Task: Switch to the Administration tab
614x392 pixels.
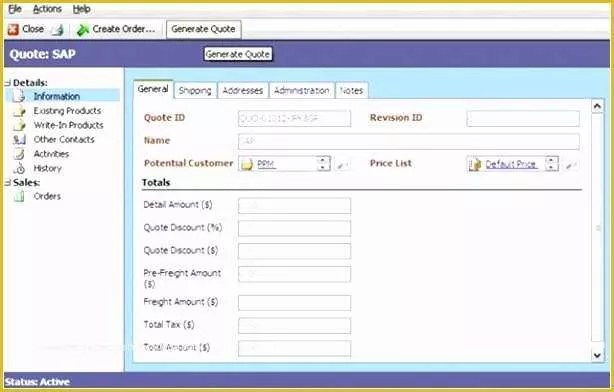Action: (x=302, y=90)
